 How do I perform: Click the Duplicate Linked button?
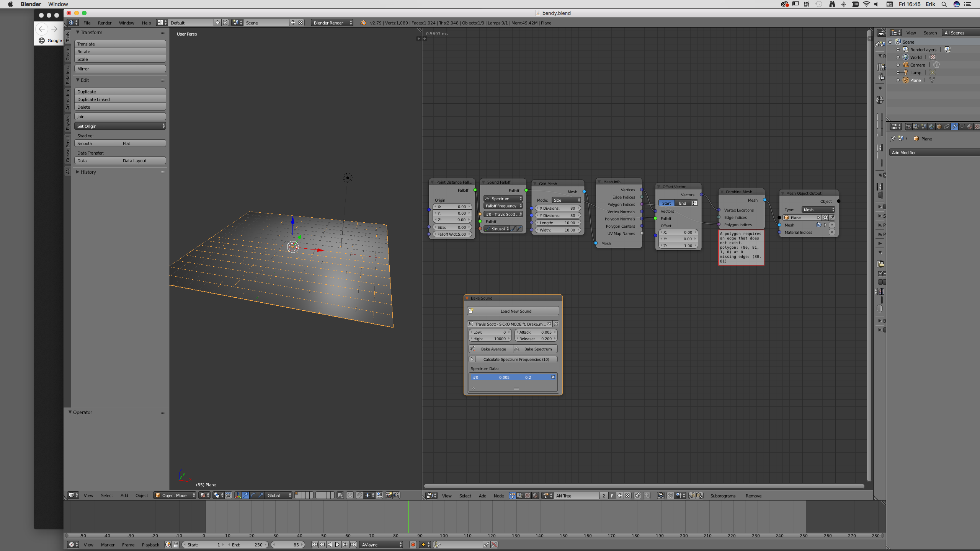120,99
